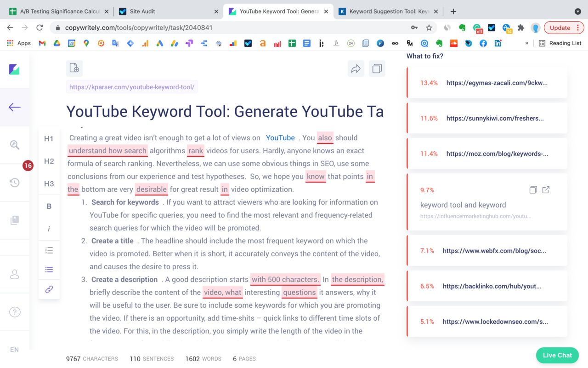The image size is (588, 368).
Task: Click the export document icon
Action: coord(74,68)
